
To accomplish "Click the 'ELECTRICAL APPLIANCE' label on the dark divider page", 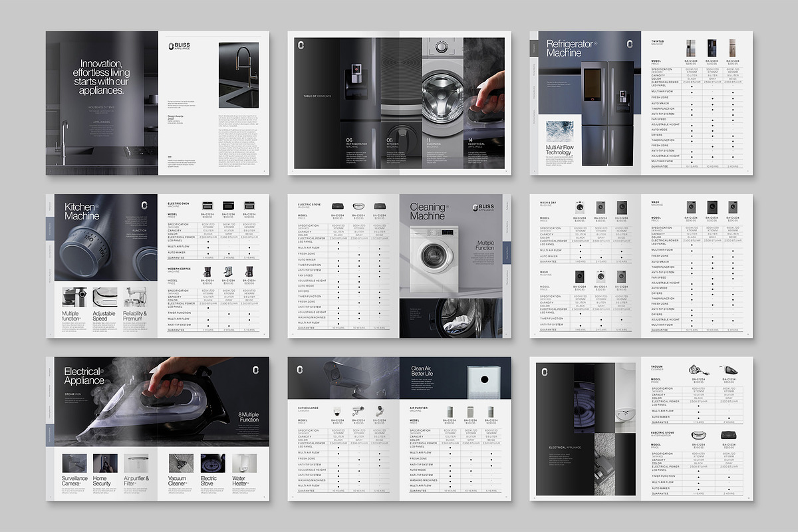I will tap(566, 448).
